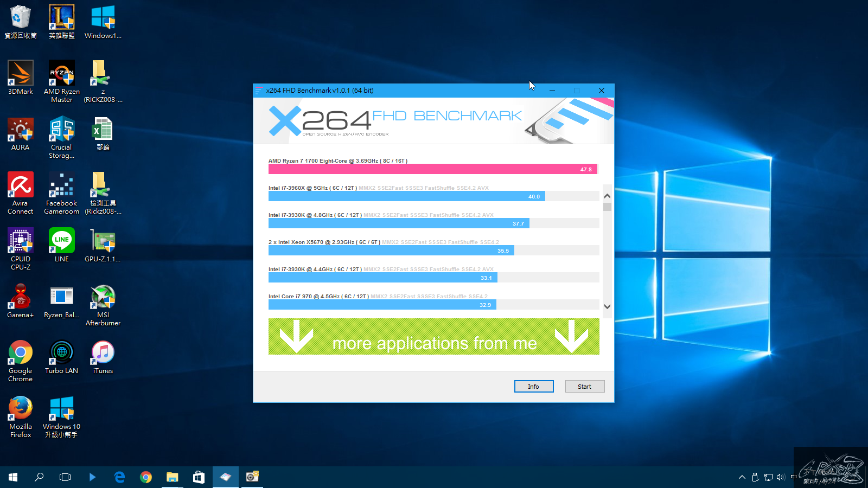Launch CPUID CPU-Z
This screenshot has height=488, width=868.
point(21,249)
